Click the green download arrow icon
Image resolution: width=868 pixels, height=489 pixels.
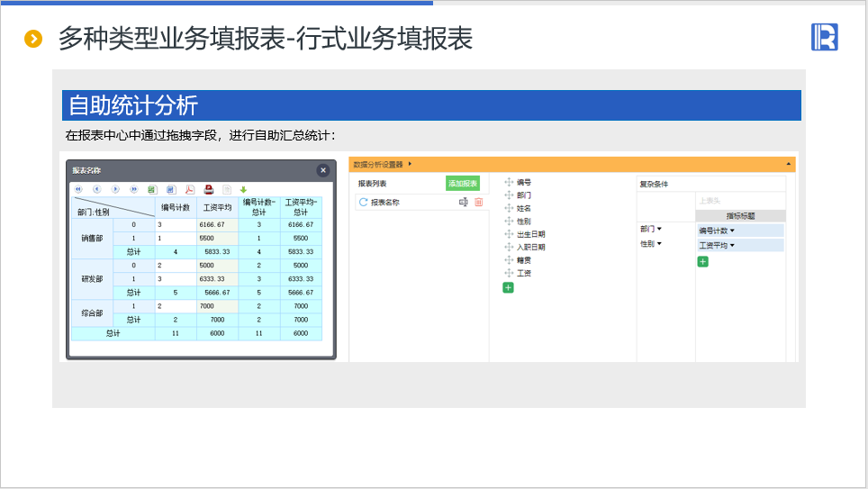click(x=243, y=189)
